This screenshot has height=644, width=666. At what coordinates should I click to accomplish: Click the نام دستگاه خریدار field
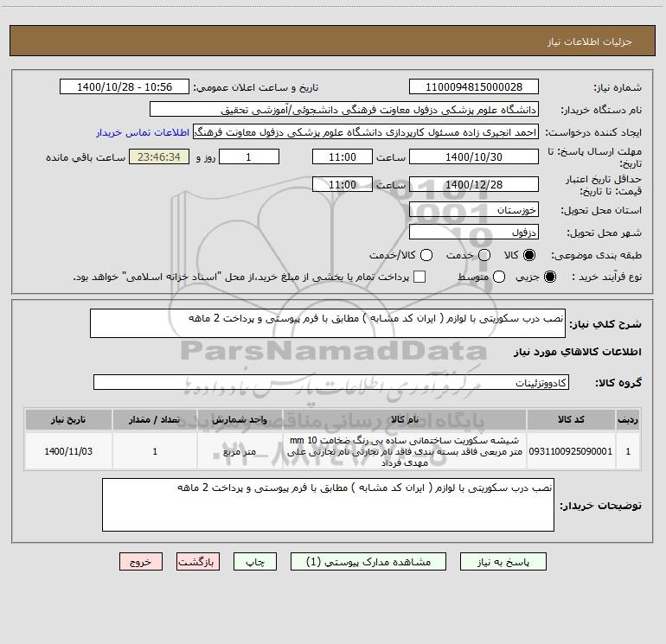pos(344,109)
